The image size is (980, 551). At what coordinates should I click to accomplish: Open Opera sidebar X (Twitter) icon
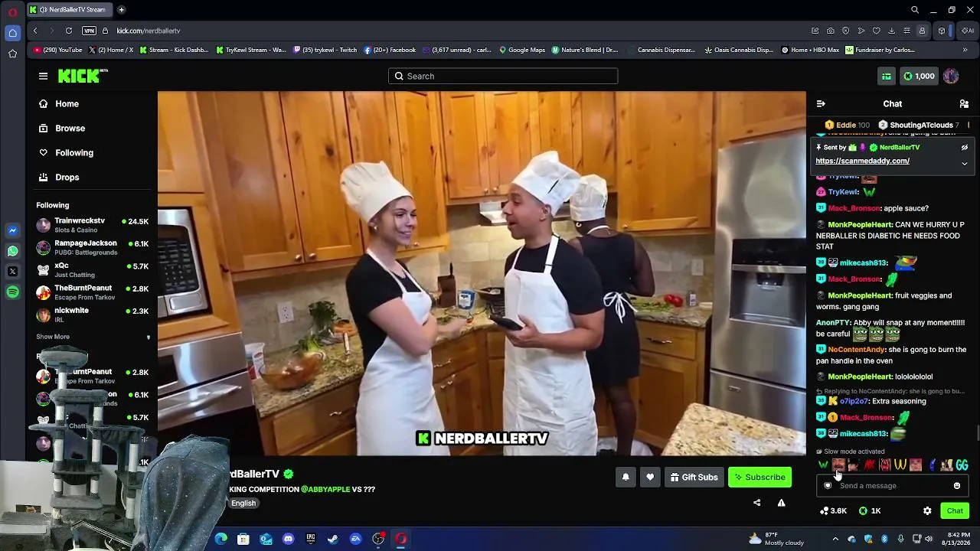pos(12,272)
